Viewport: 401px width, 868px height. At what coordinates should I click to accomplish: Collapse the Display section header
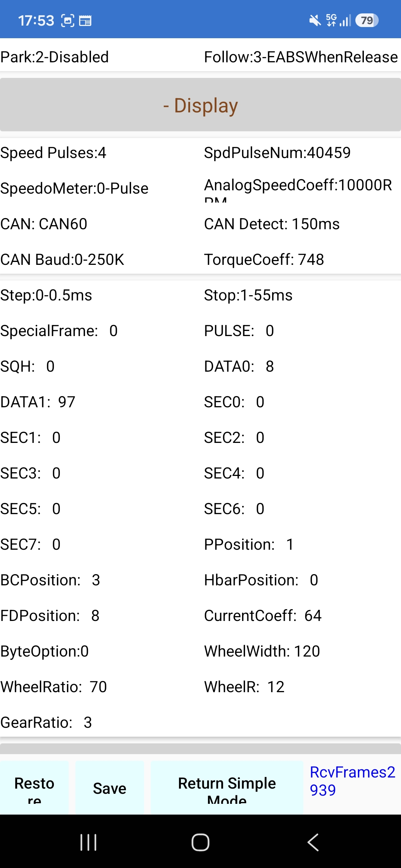tap(200, 105)
